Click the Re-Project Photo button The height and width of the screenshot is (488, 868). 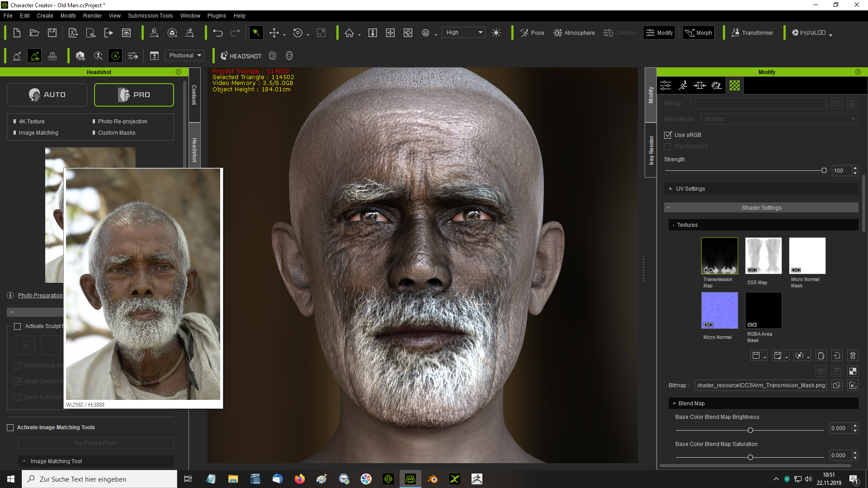click(96, 443)
